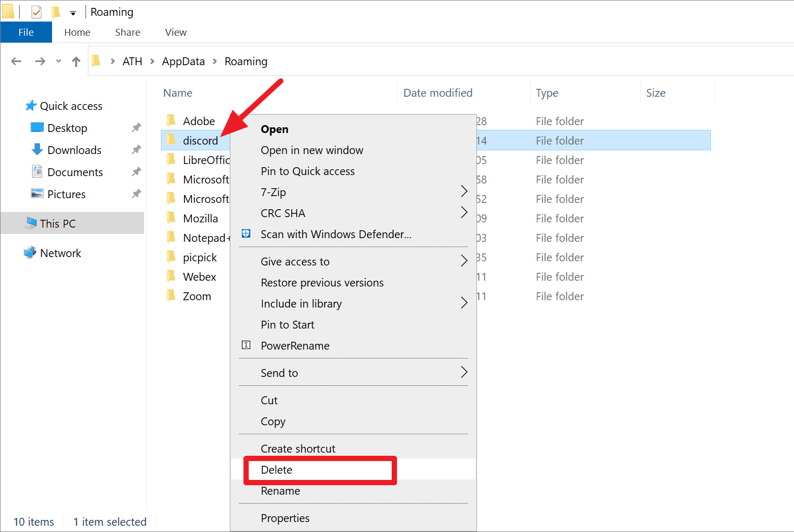Expand the Give access to submenu
This screenshot has height=532, width=794.
tap(464, 261)
